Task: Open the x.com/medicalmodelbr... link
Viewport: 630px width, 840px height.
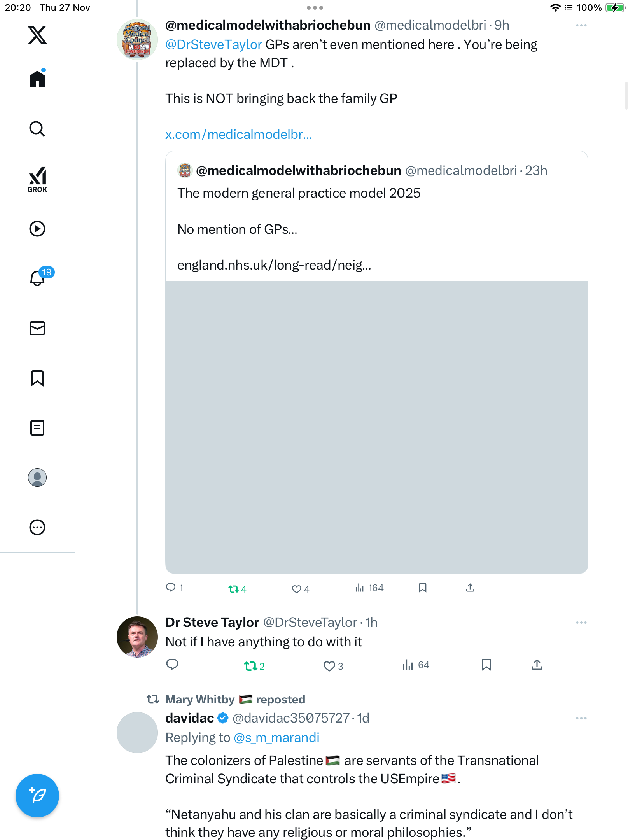Action: (238, 134)
